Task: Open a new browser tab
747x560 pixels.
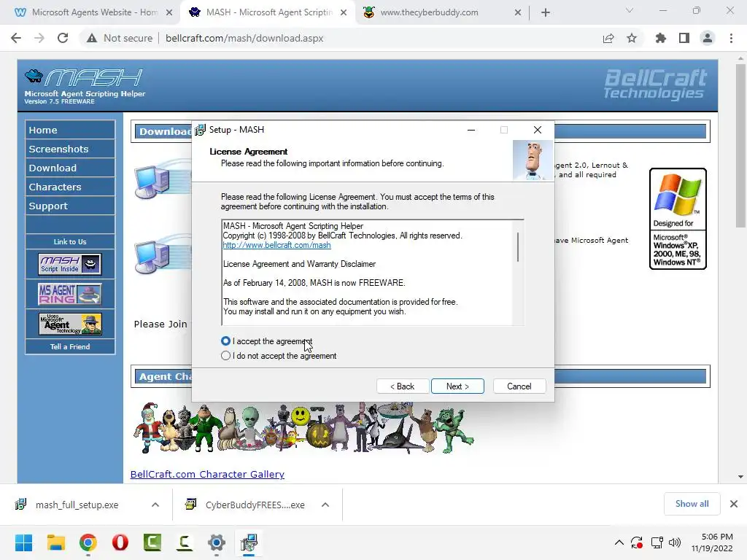Action: pyautogui.click(x=546, y=13)
